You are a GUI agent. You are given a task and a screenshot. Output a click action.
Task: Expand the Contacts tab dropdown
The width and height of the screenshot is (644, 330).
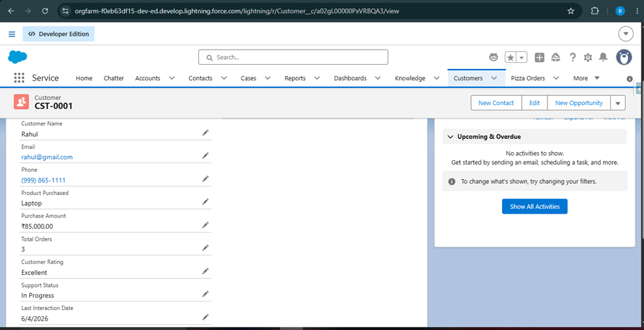[x=224, y=78]
